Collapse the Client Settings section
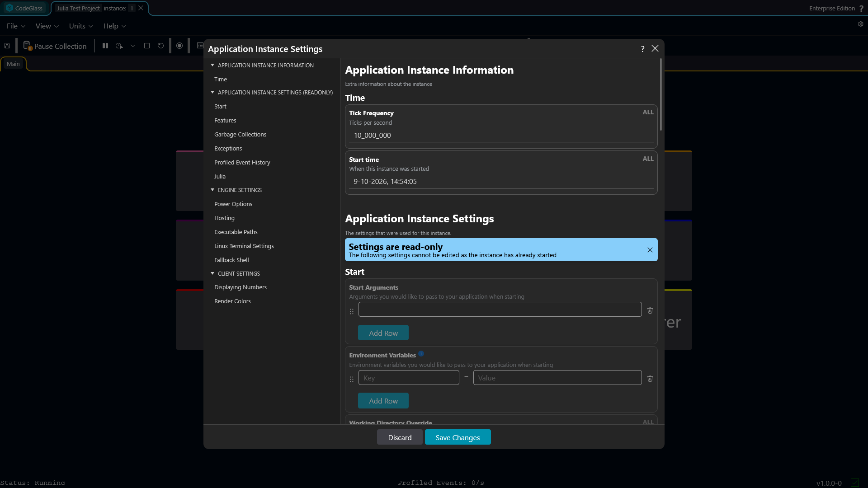Screen dimensions: 868x488 212,273
